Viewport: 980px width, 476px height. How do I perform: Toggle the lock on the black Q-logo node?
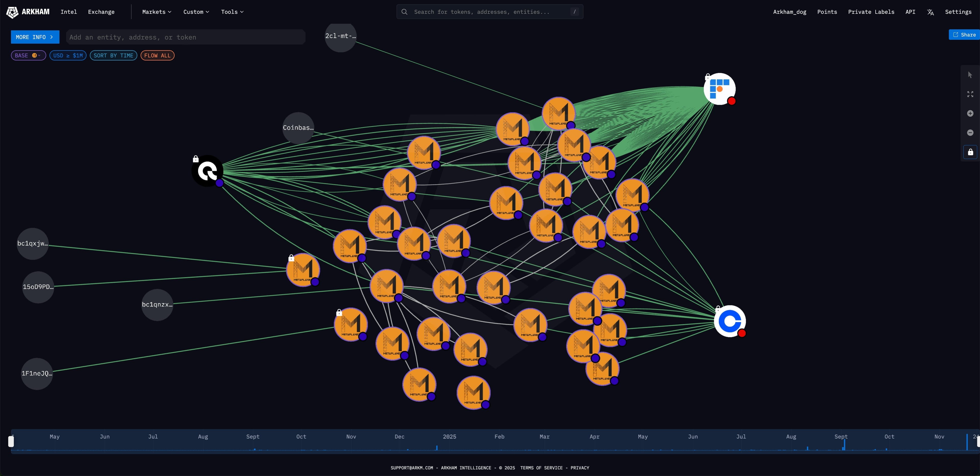(x=195, y=159)
